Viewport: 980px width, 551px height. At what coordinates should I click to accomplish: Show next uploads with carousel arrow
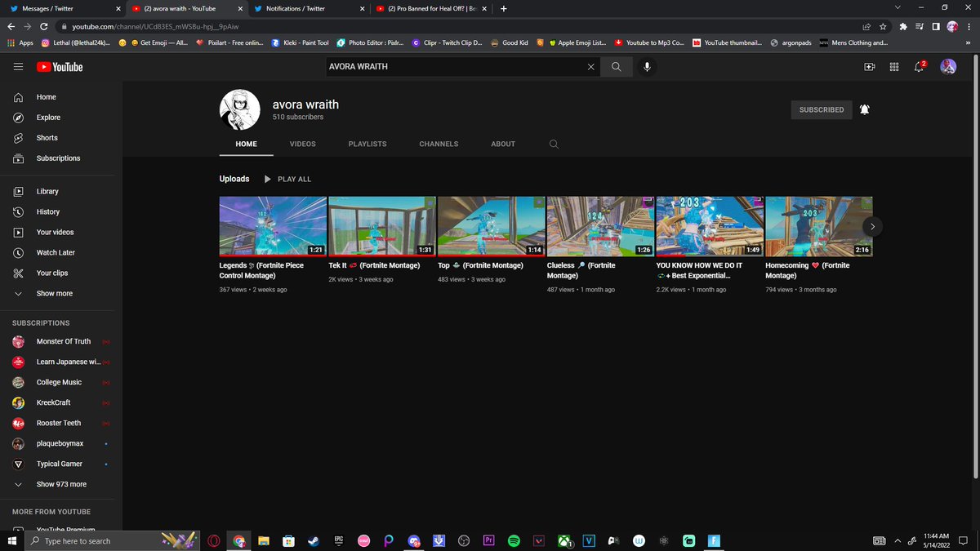pos(872,226)
